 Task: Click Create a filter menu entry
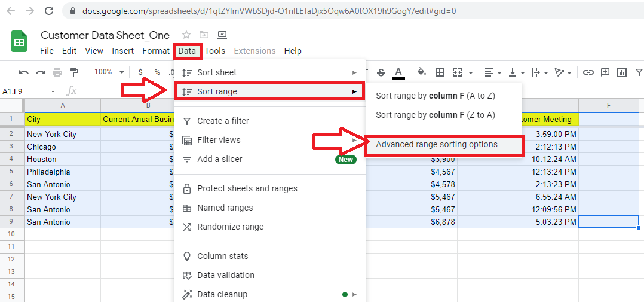click(223, 121)
